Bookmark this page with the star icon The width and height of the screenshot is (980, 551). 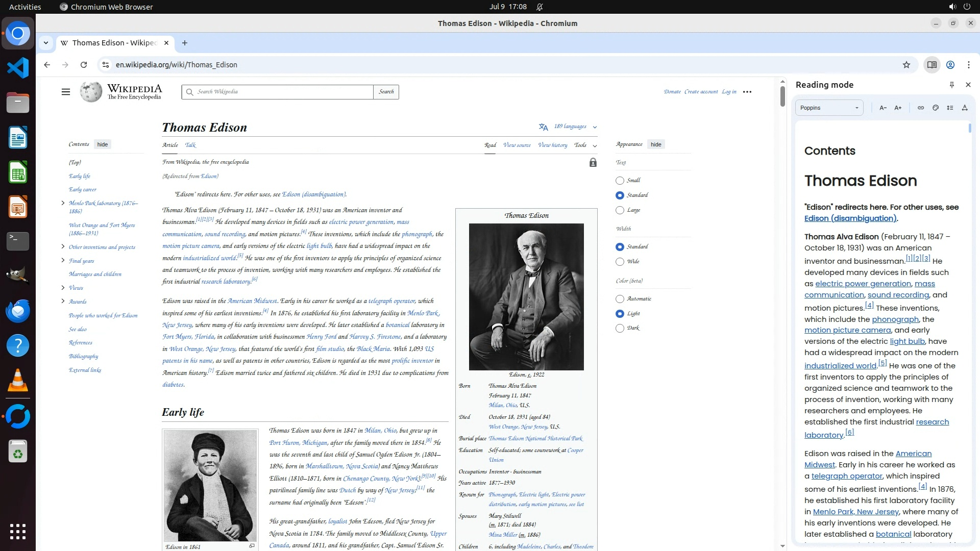906,65
